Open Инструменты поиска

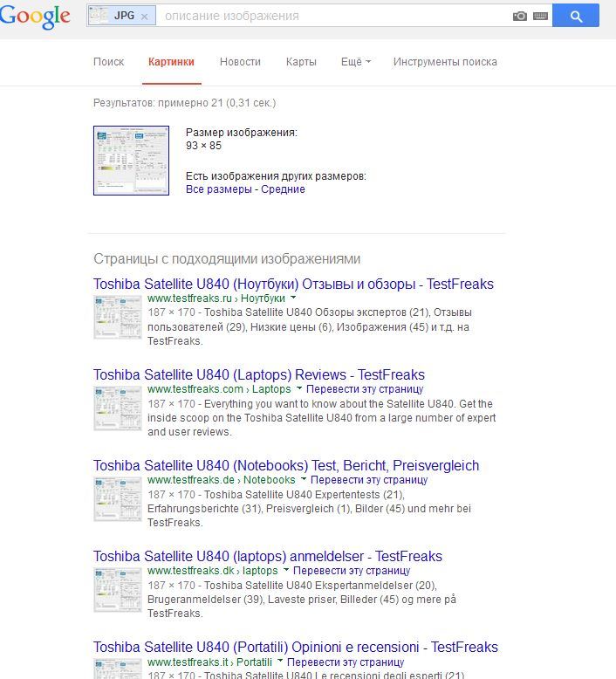click(x=445, y=62)
